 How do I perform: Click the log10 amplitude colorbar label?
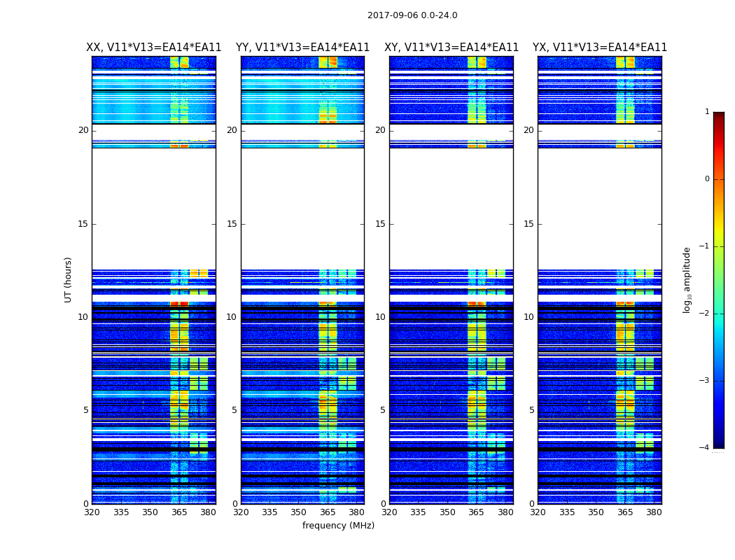[687, 280]
